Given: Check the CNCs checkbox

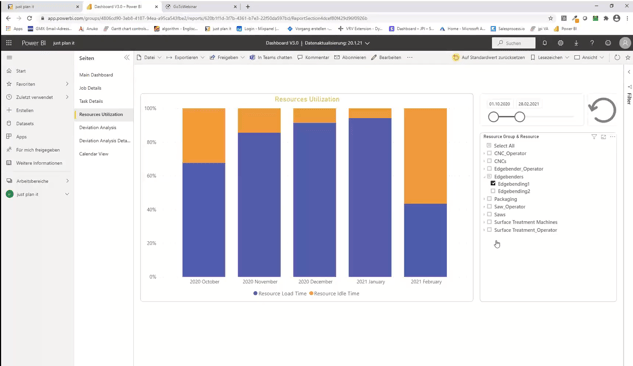Looking at the screenshot, I should point(489,161).
